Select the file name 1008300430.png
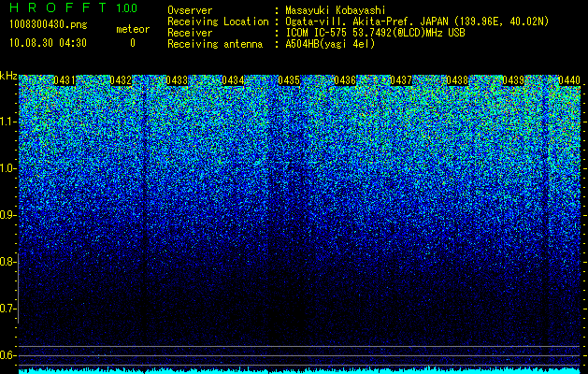Screen dimensions: 588x374 tap(49, 25)
